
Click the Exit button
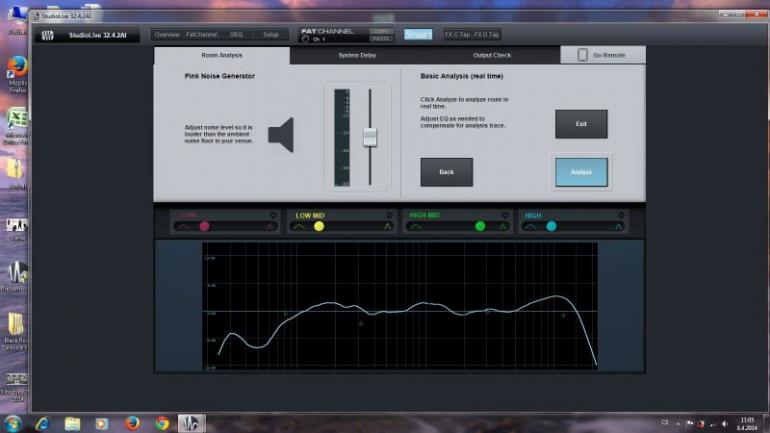click(581, 124)
